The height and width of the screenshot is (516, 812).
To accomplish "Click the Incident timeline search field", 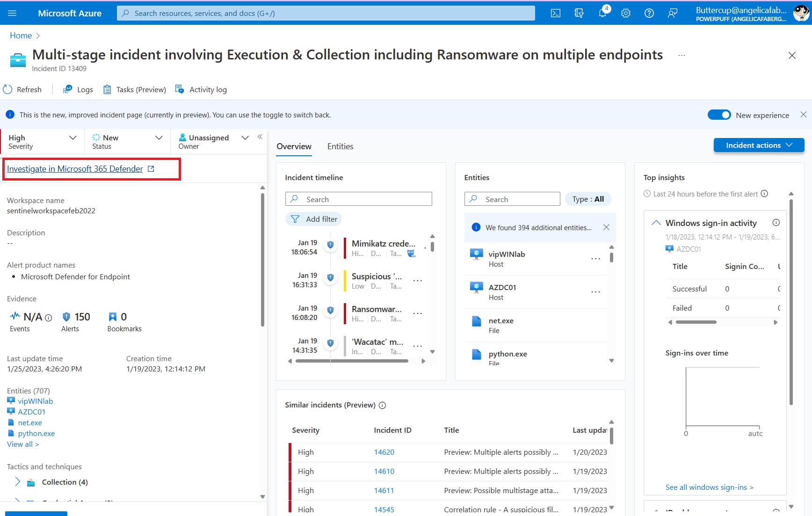I will tap(359, 199).
